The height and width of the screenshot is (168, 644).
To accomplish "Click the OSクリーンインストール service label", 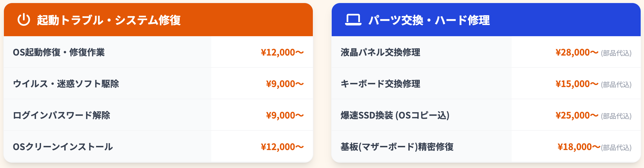I will click(x=63, y=147).
